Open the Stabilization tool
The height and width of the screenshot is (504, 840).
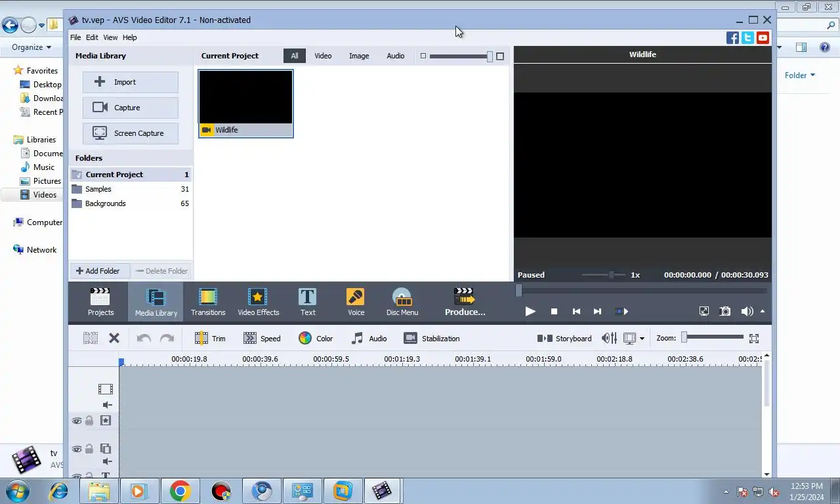[x=432, y=339]
